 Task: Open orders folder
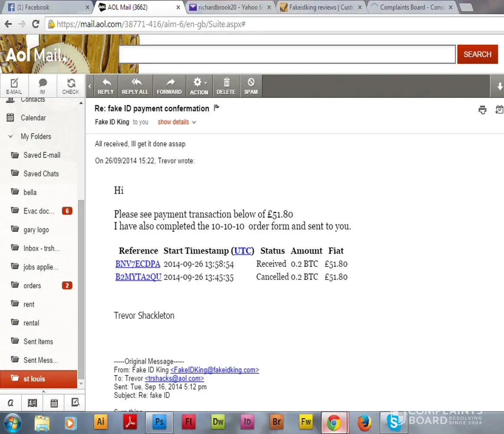(32, 286)
